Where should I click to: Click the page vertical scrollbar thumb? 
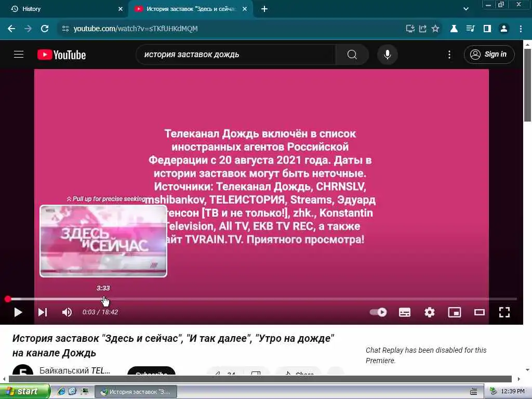pyautogui.click(x=527, y=85)
